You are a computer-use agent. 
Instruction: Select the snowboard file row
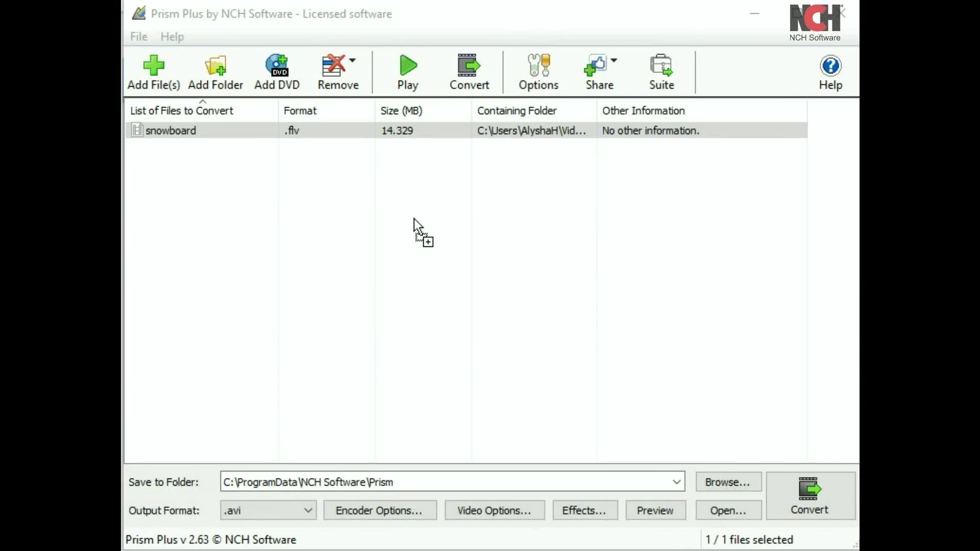(x=171, y=131)
